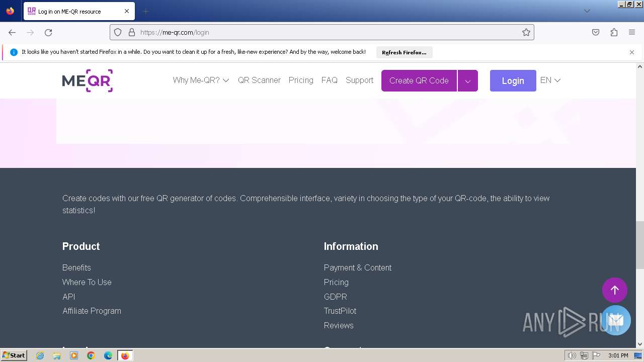The height and width of the screenshot is (362, 644).
Task: Click the padlock site info icon
Action: (132, 32)
